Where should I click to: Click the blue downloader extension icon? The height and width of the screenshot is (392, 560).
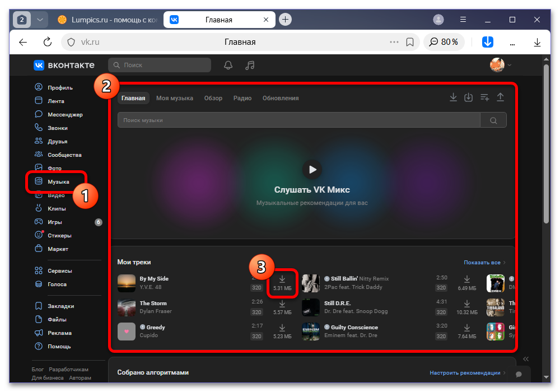coord(488,42)
